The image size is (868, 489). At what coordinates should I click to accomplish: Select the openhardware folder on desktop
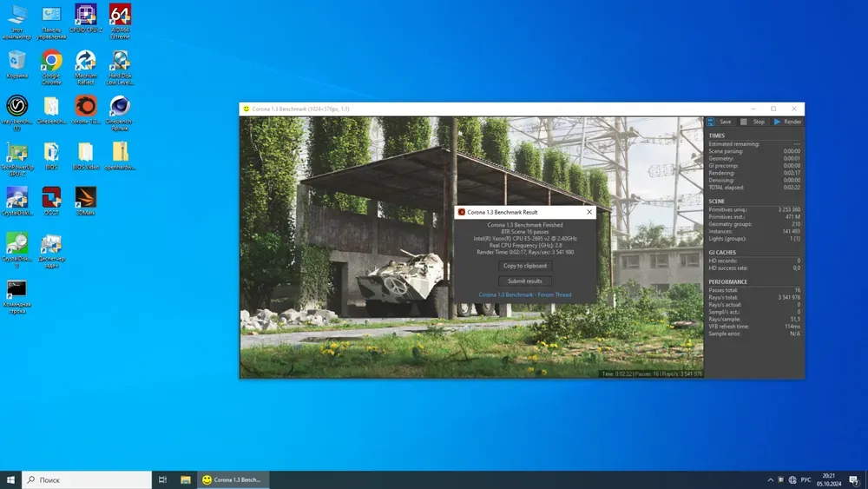[x=121, y=156]
